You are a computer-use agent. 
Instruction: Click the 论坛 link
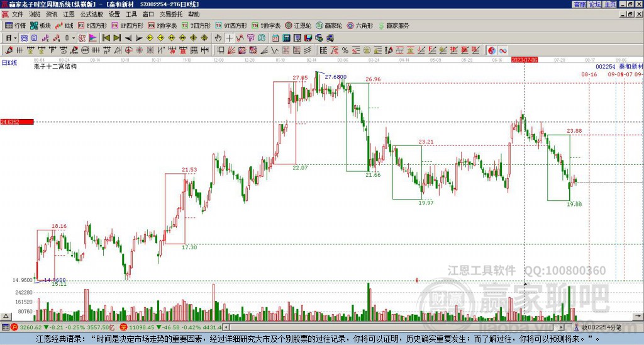pos(594,4)
